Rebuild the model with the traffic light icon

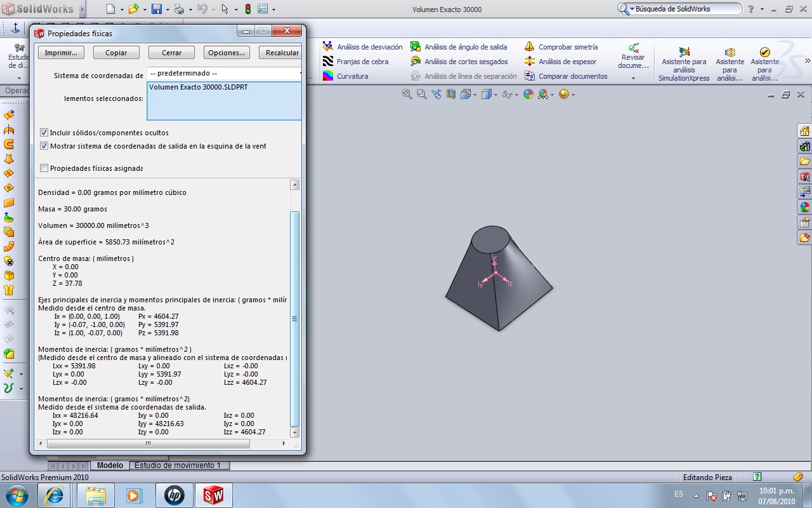pos(247,9)
